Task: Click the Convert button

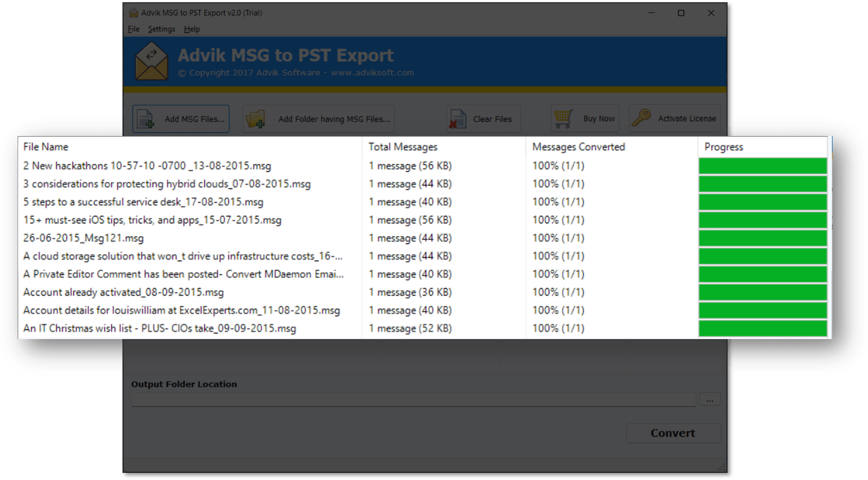Action: (x=673, y=433)
